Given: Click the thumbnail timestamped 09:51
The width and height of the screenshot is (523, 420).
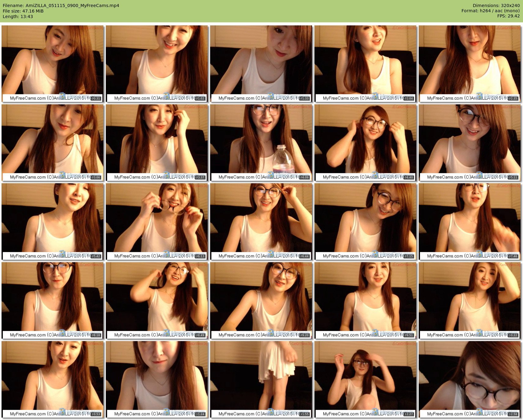Looking at the screenshot, I should click(365, 300).
